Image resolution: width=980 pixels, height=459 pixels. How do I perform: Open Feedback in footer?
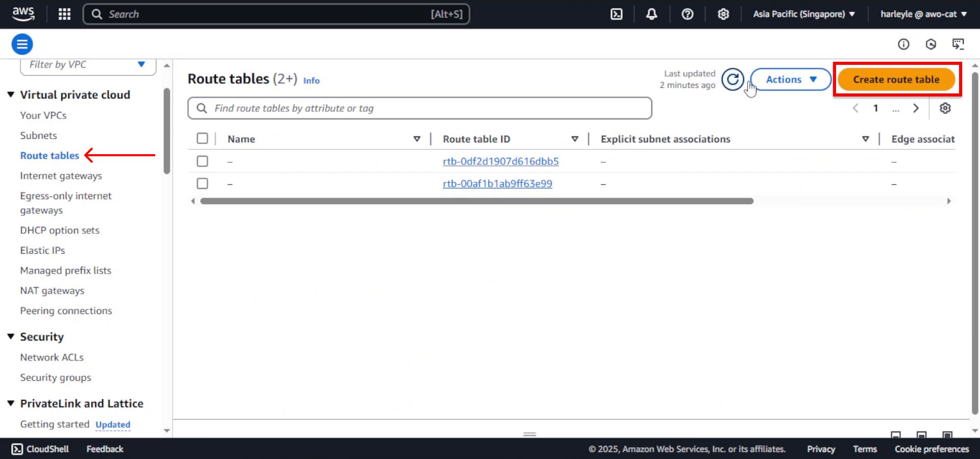pos(105,449)
